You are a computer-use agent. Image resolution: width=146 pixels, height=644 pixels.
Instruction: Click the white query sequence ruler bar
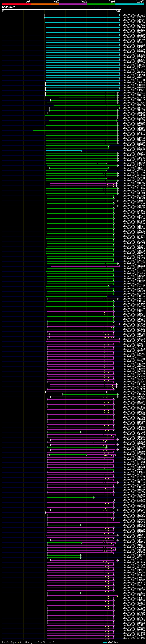(61, 10)
